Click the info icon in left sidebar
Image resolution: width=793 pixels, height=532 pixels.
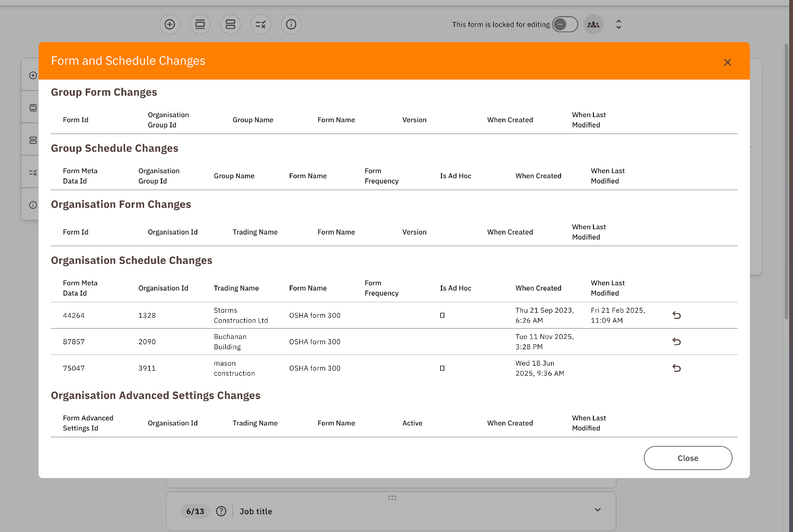click(x=33, y=205)
